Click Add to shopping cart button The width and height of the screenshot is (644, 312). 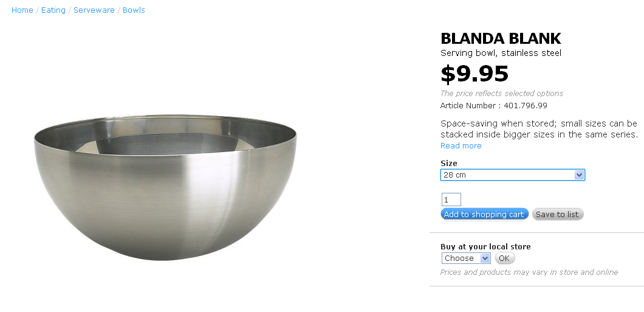click(x=484, y=214)
